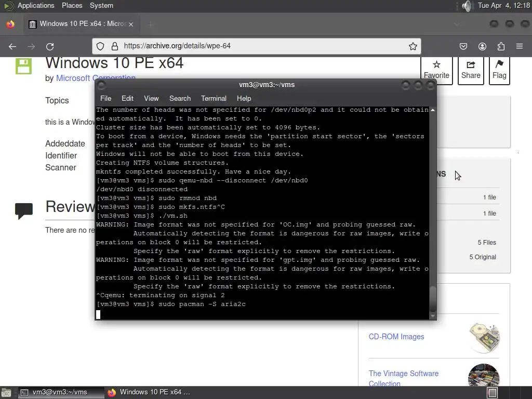Click the URL address bar
Viewport: 532px width, 399px height.
tap(257, 46)
